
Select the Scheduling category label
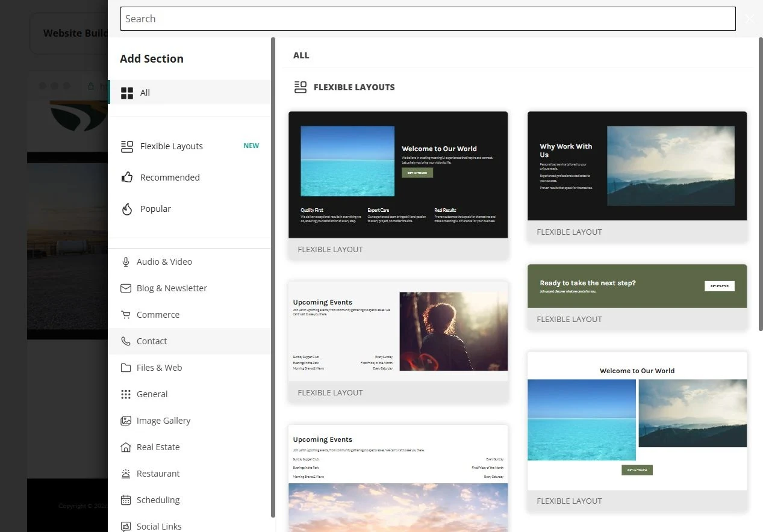[x=158, y=500]
